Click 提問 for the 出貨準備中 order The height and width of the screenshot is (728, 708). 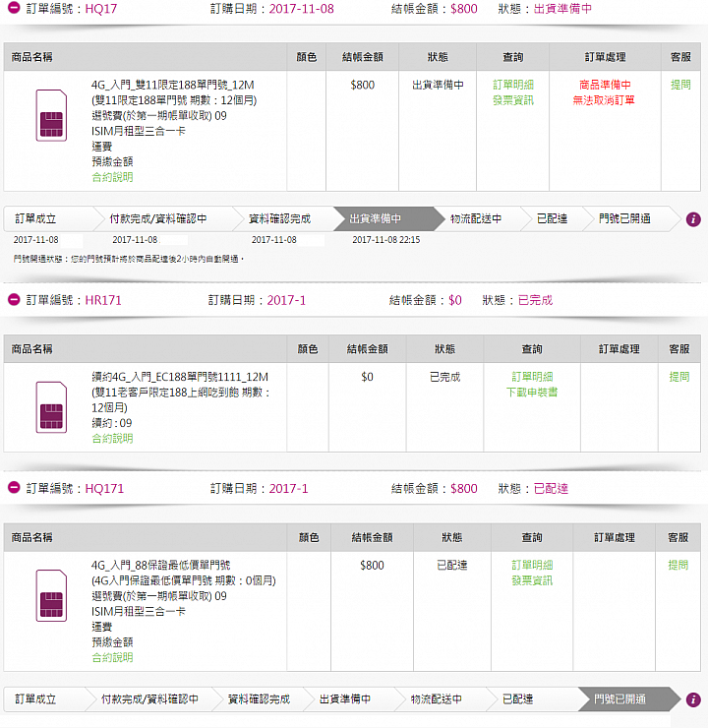click(x=680, y=85)
